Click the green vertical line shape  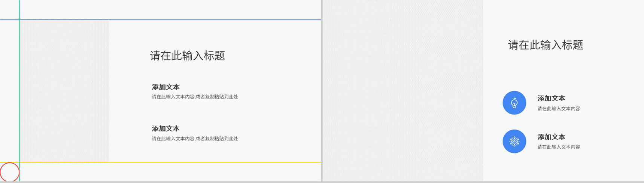tap(19, 91)
